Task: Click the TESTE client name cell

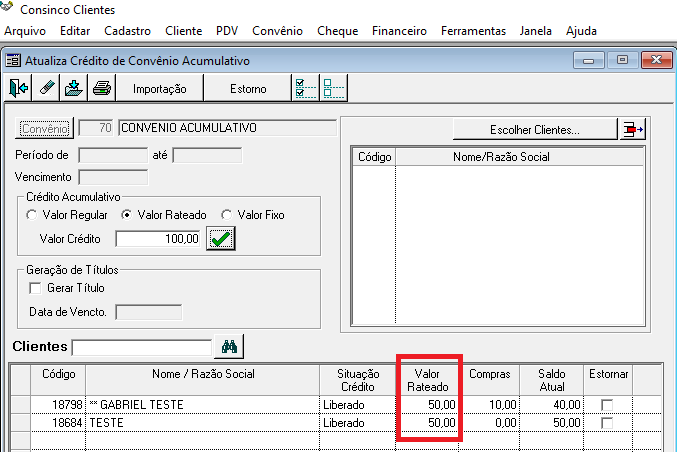Action: 203,423
